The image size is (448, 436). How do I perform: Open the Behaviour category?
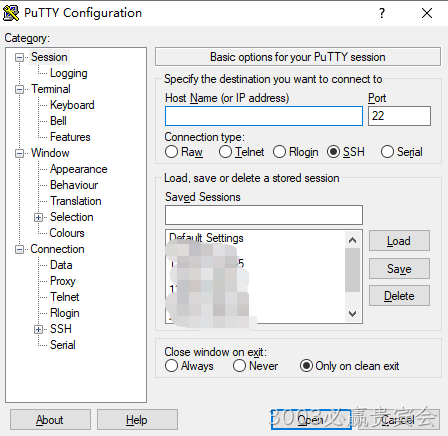tap(74, 185)
